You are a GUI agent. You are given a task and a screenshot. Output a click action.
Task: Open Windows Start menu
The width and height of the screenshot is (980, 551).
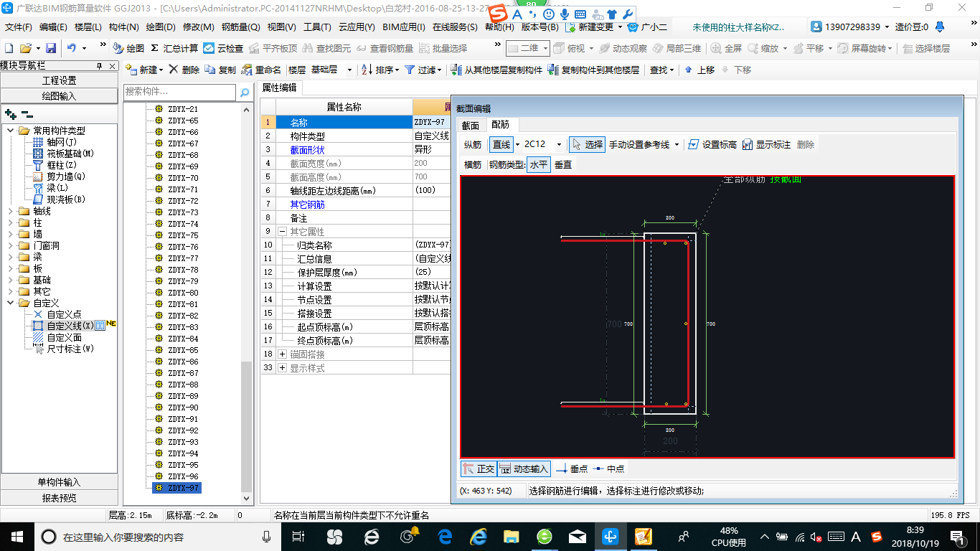click(x=16, y=536)
